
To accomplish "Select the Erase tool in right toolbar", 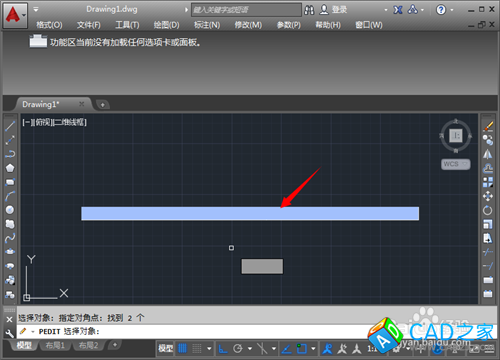I will (x=488, y=126).
